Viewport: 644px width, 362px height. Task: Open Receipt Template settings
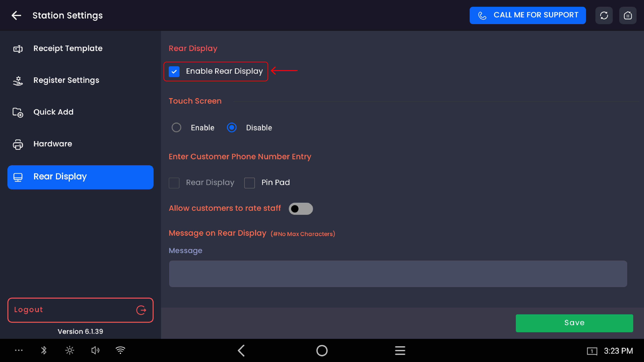pos(80,48)
